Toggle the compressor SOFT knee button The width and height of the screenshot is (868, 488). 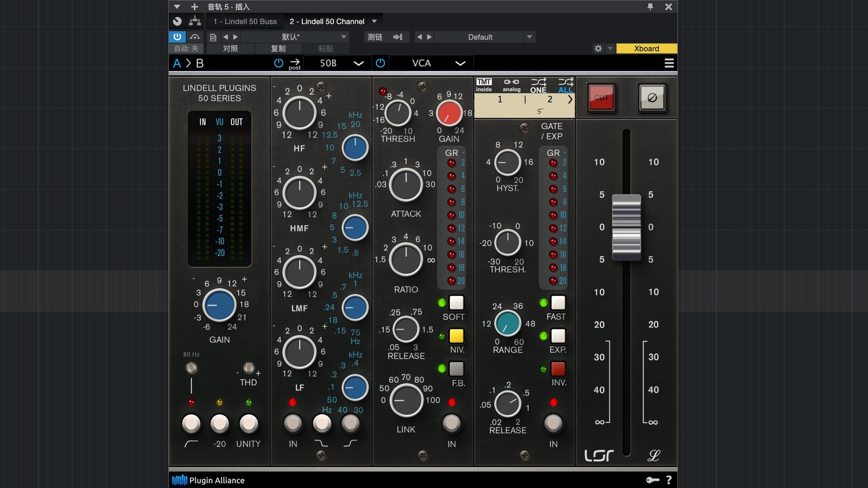(x=456, y=302)
